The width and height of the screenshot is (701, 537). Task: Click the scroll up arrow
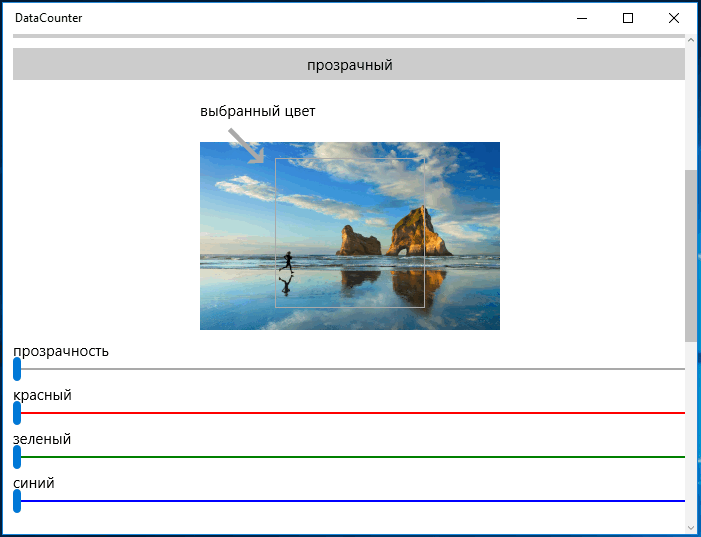(x=691, y=40)
